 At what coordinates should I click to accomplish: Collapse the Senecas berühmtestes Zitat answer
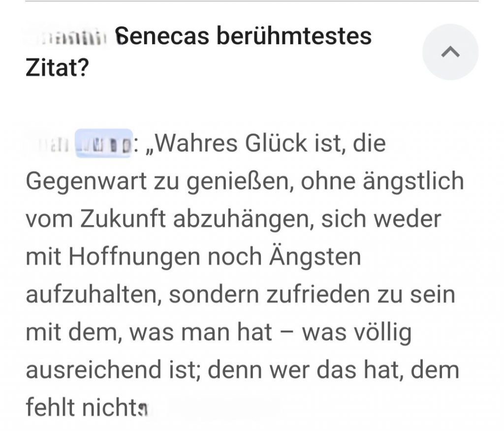450,52
